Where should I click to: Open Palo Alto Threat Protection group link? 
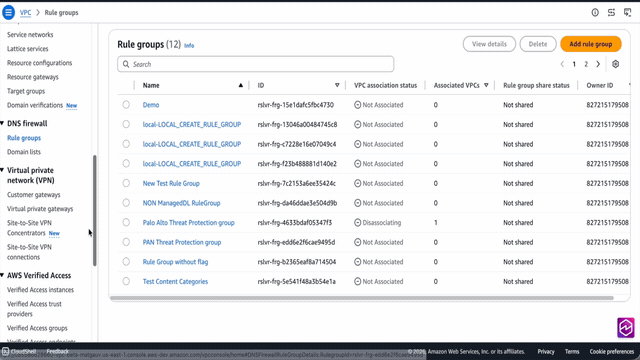[189, 222]
